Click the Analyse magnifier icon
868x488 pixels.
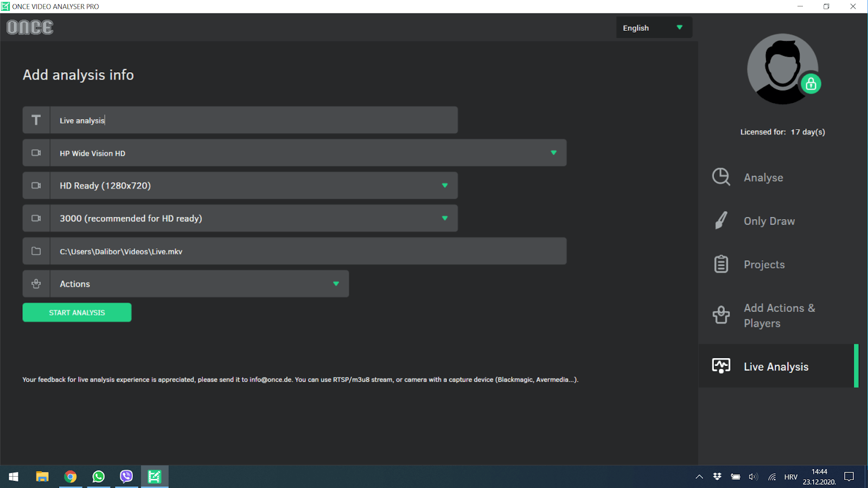(720, 177)
